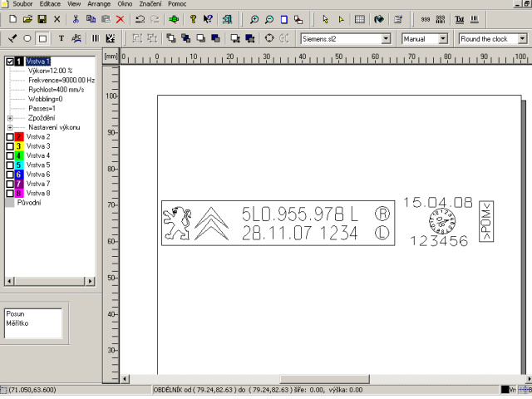This screenshot has width=532, height=399.
Task: Open the Manual mode dropdown
Action: [x=443, y=39]
